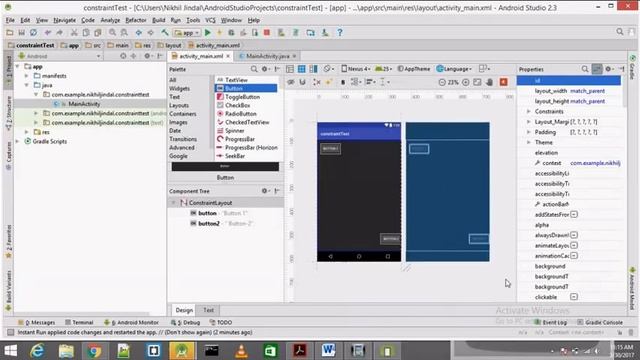Expand Gradle Scripts in project tree

tap(18, 141)
